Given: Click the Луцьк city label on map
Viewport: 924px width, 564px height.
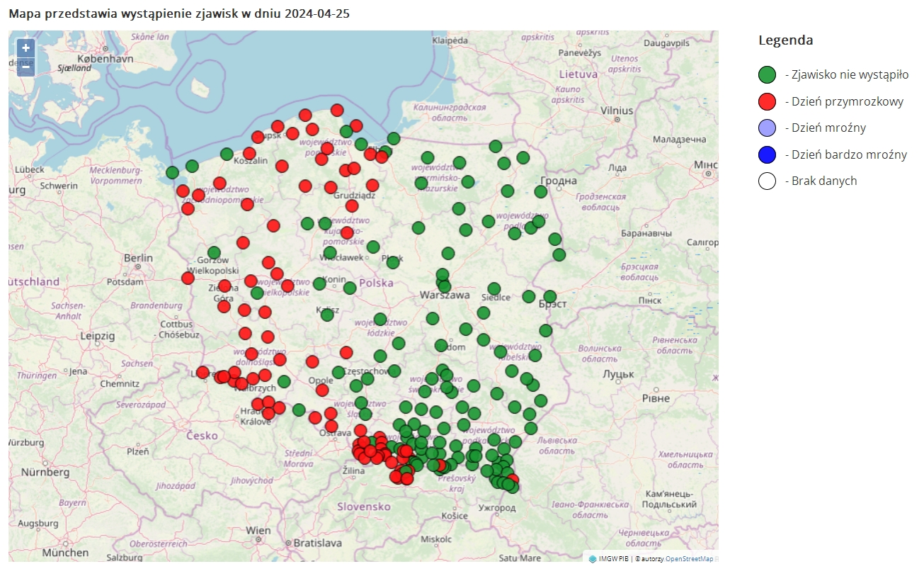Looking at the screenshot, I should (618, 373).
